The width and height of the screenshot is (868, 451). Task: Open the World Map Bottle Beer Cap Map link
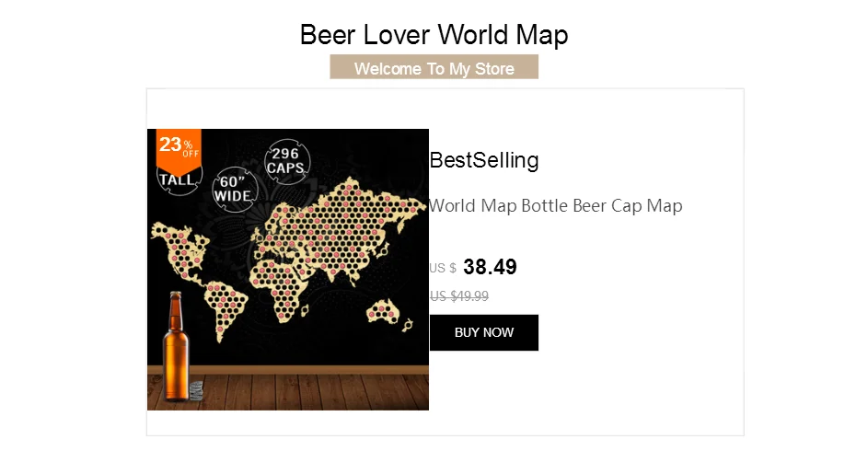pyautogui.click(x=556, y=205)
